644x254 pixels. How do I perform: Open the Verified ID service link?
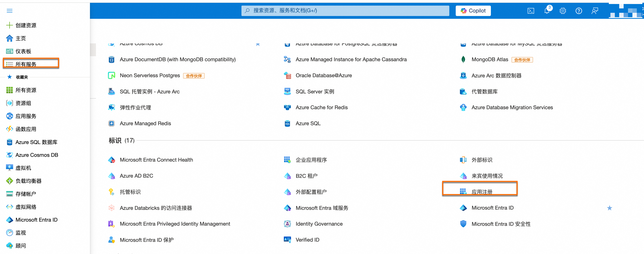[x=307, y=240]
